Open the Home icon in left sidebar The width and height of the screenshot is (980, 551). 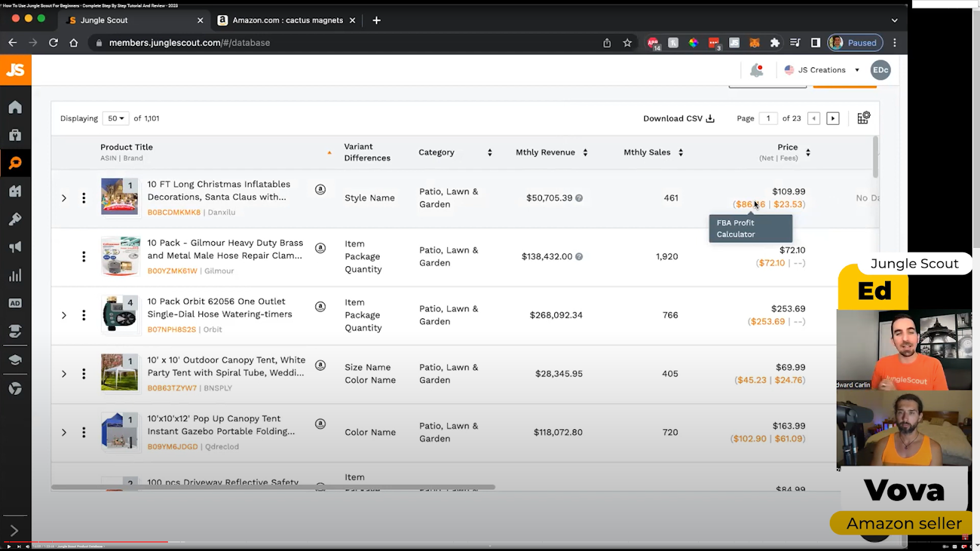pyautogui.click(x=15, y=107)
